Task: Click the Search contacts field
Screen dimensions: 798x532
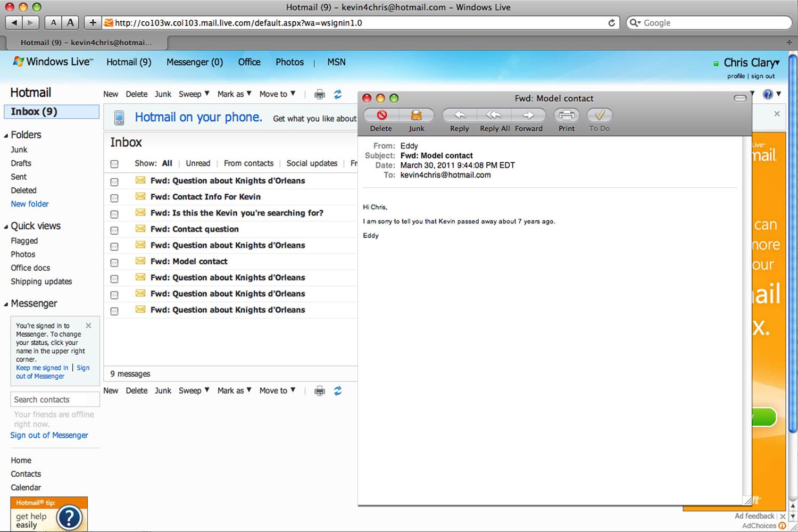Action: pyautogui.click(x=55, y=400)
